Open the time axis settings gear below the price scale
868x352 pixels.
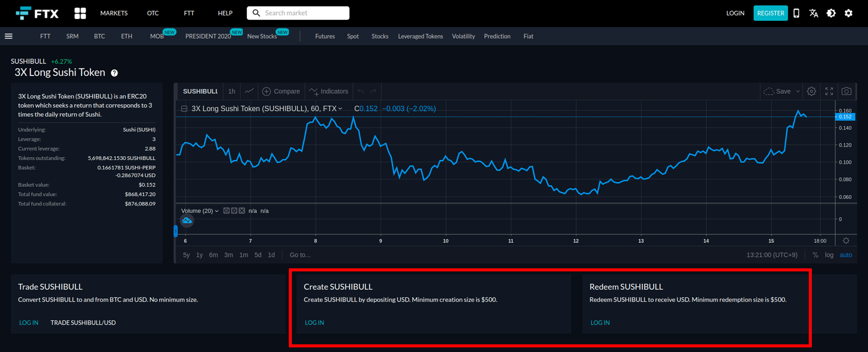pyautogui.click(x=846, y=241)
